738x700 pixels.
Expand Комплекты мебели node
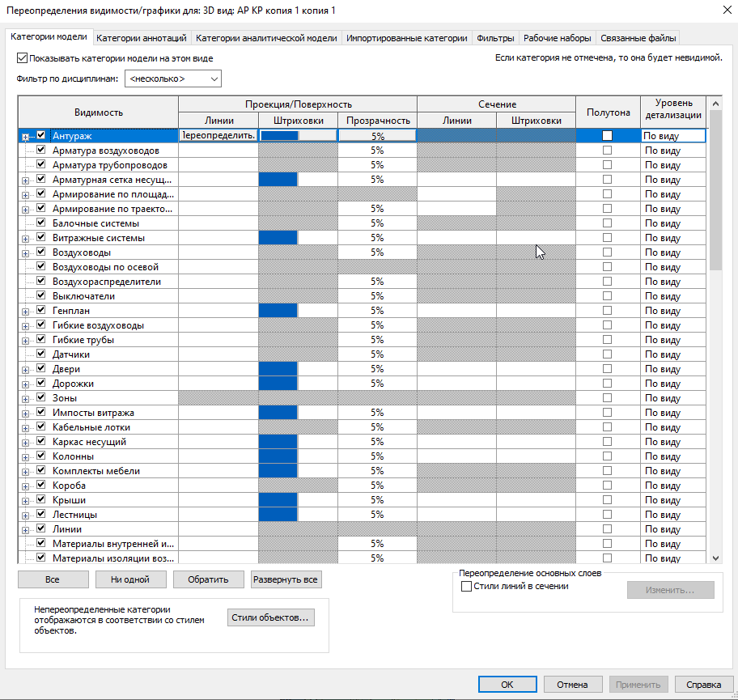(25, 472)
